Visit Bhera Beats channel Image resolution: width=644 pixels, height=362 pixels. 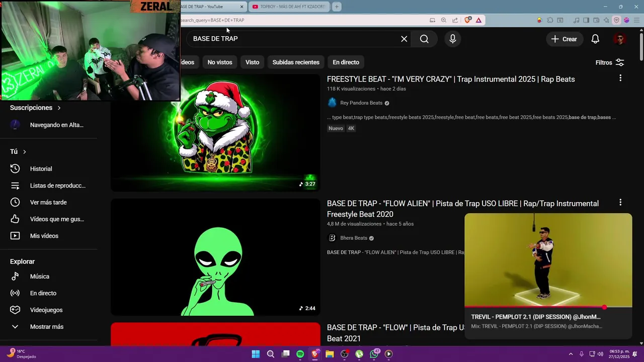click(x=354, y=238)
